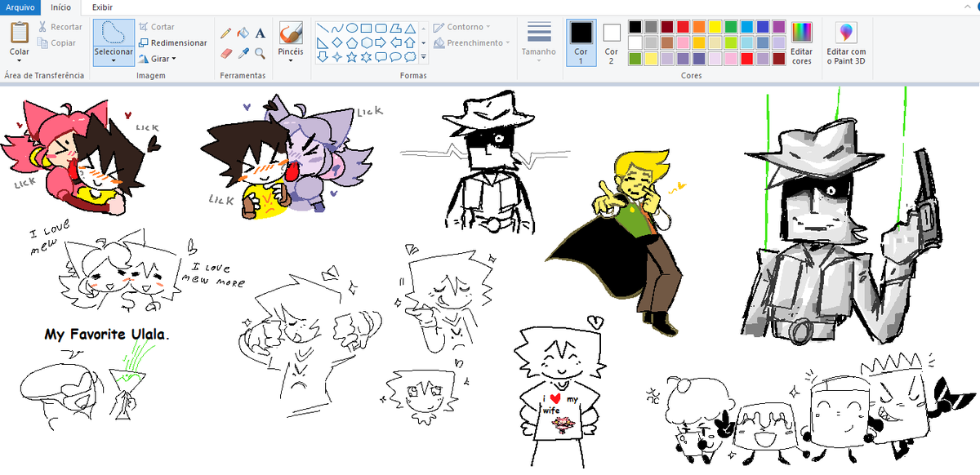Choose the Oval shape
This screenshot has height=475, width=980.
tap(352, 28)
